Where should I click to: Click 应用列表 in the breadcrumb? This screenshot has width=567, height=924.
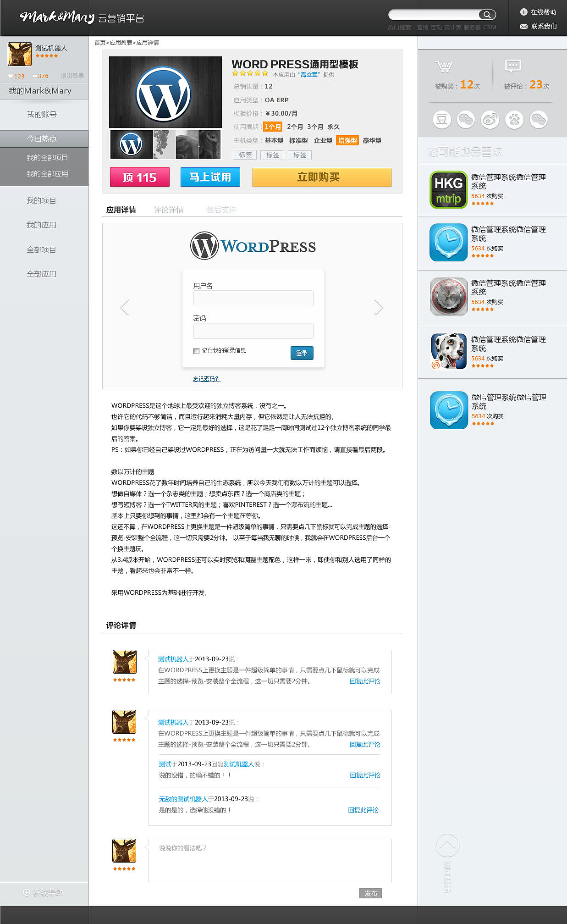click(121, 43)
